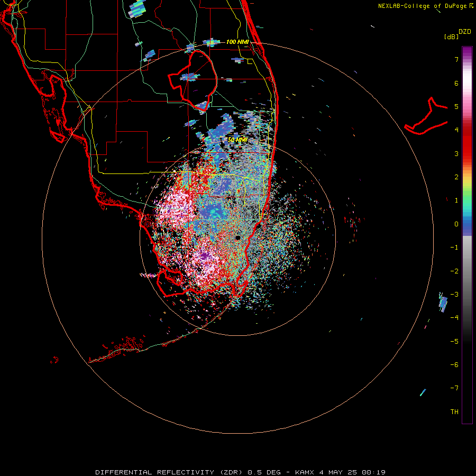Click the DZD legend title
Screen dimensions: 476x476
(465, 32)
